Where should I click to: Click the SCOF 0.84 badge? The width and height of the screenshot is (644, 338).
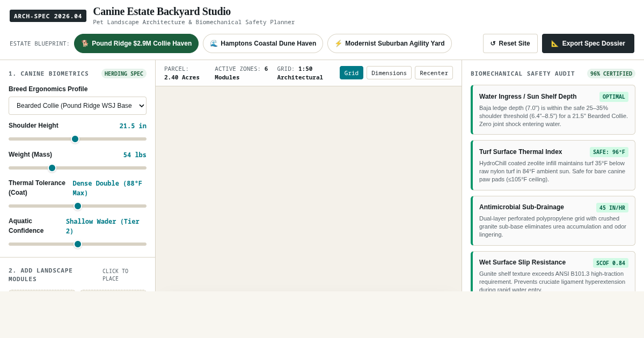(611, 263)
